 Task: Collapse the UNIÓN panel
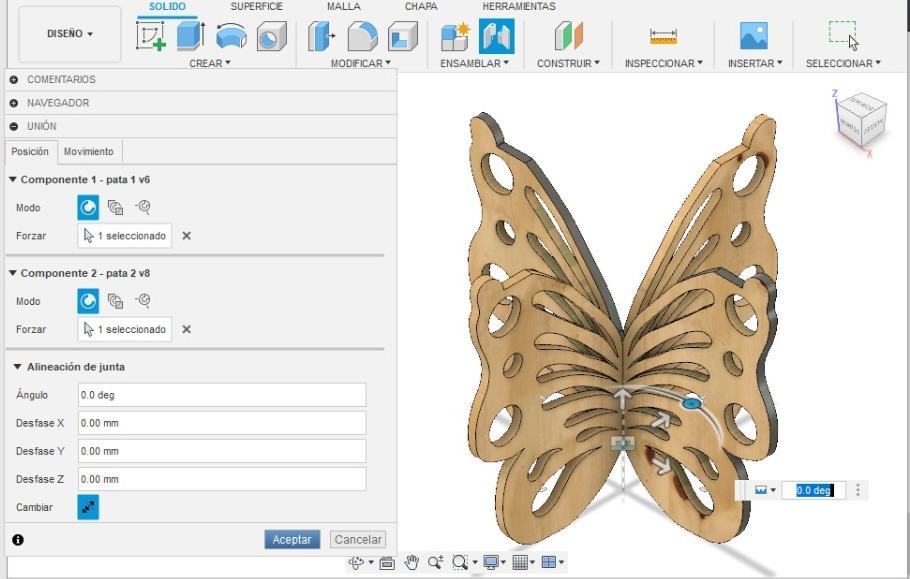click(14, 126)
